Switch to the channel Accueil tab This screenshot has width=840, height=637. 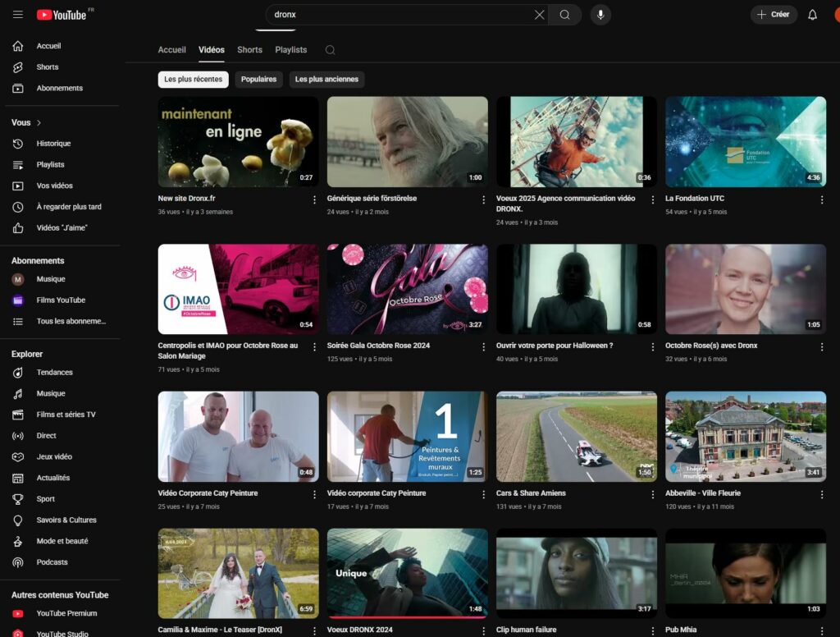171,50
